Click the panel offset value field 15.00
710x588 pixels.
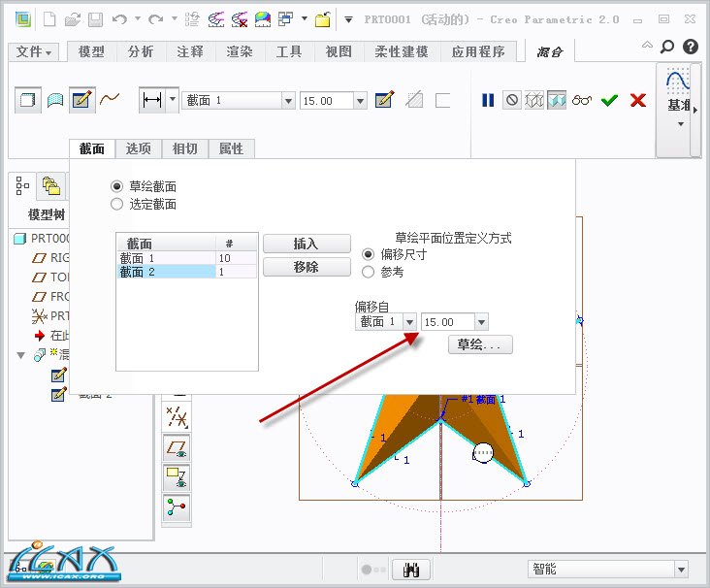point(448,322)
